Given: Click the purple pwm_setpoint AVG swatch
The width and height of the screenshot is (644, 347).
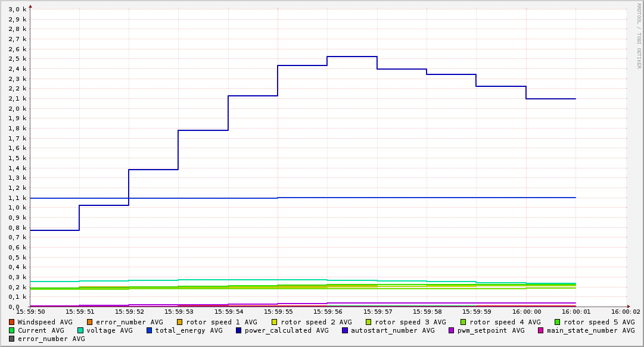Looking at the screenshot, I should 452,330.
